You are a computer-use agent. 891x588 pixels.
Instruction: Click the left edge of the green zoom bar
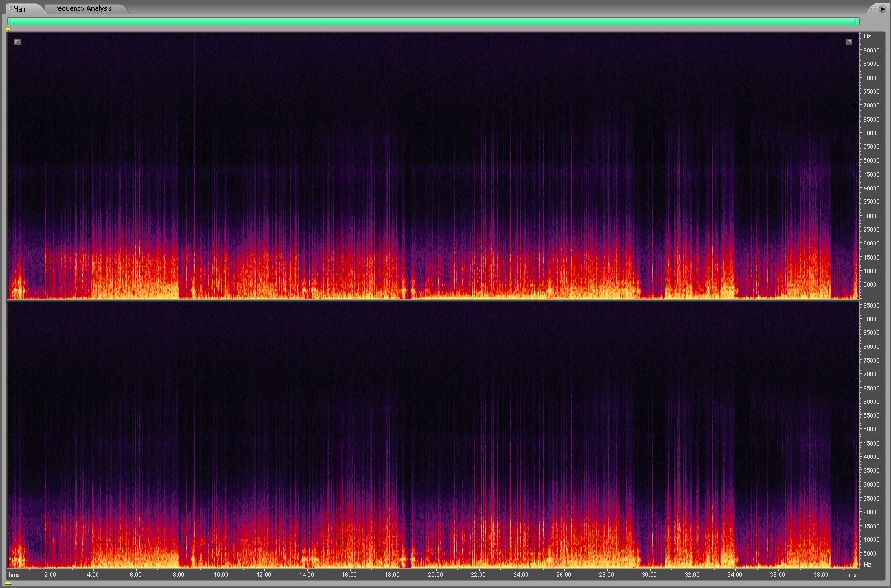(x=8, y=21)
